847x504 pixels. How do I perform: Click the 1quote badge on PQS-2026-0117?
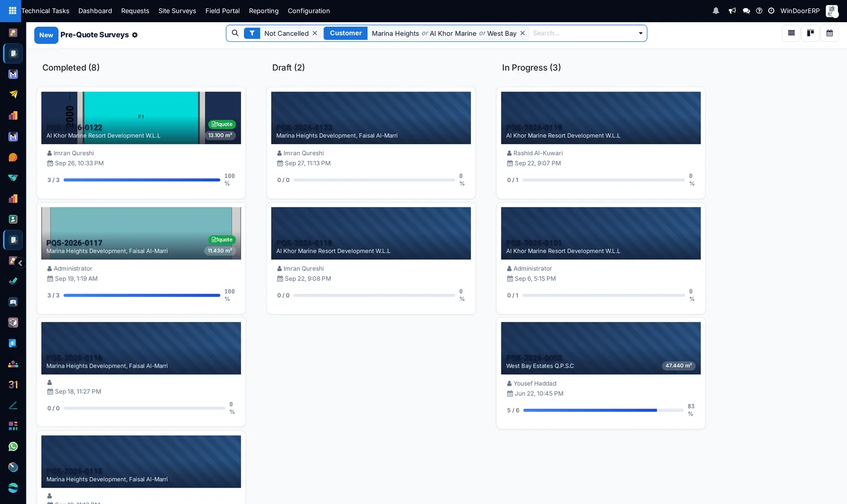click(222, 240)
